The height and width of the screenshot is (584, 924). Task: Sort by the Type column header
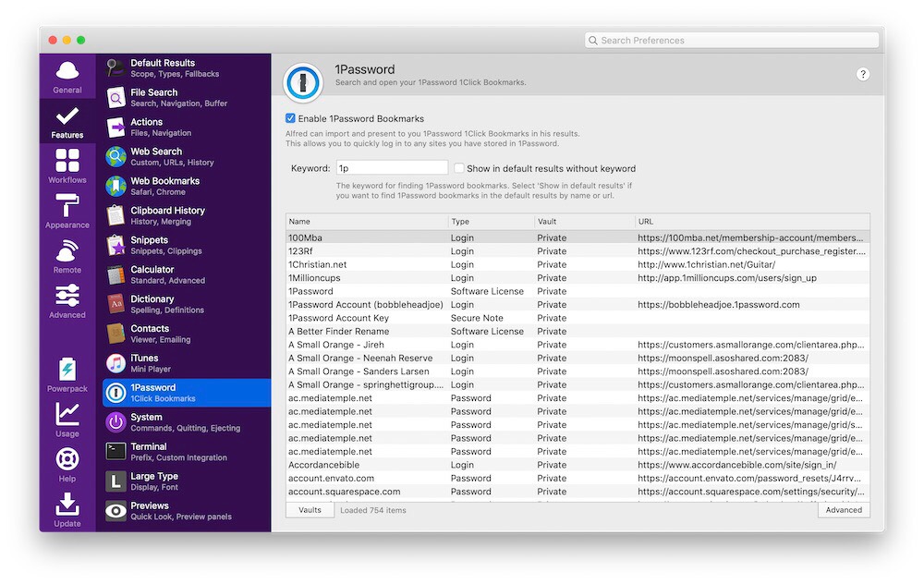click(491, 222)
